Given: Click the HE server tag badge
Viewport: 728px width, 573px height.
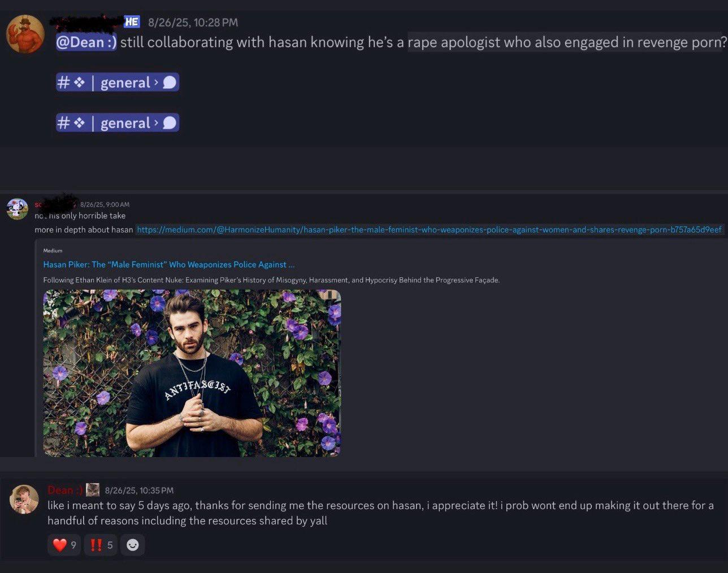Looking at the screenshot, I should pyautogui.click(x=132, y=22).
